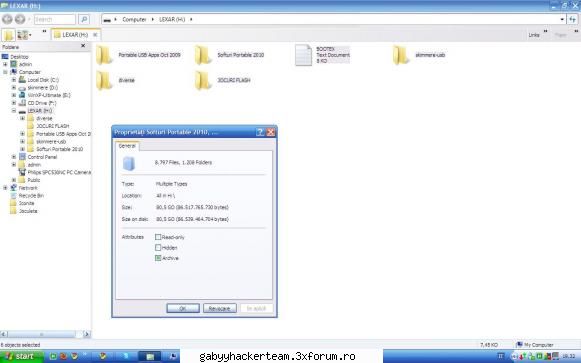Select the JOCURI FLASH folder icon in file pane
This screenshot has width=581, height=363.
click(x=203, y=80)
